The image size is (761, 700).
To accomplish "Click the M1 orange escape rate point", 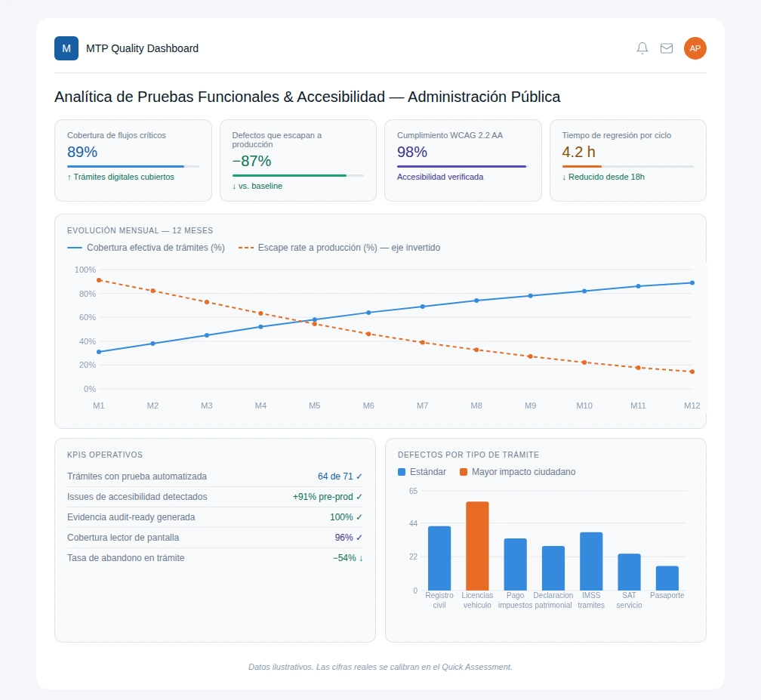I will [99, 280].
